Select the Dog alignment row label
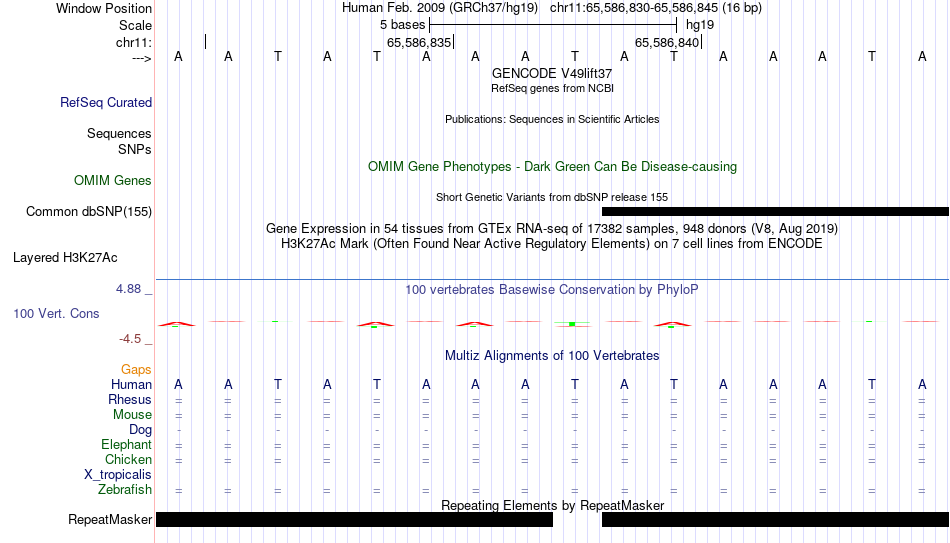 click(x=140, y=430)
